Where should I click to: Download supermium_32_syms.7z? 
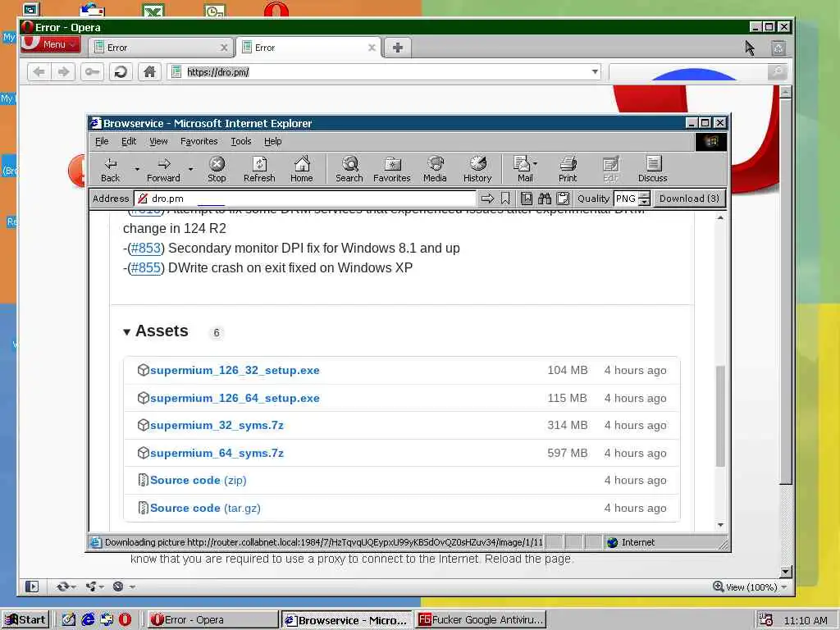(217, 426)
